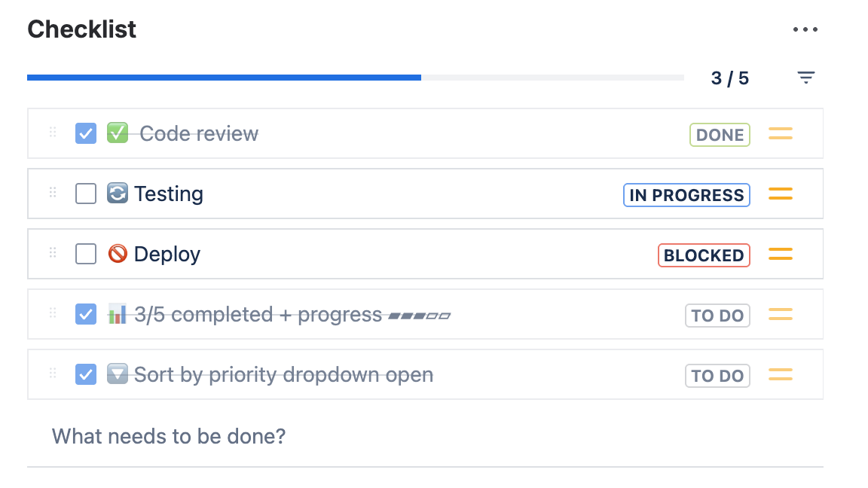The height and width of the screenshot is (488, 868).
Task: Check the Deploy checkbox
Action: click(x=86, y=255)
